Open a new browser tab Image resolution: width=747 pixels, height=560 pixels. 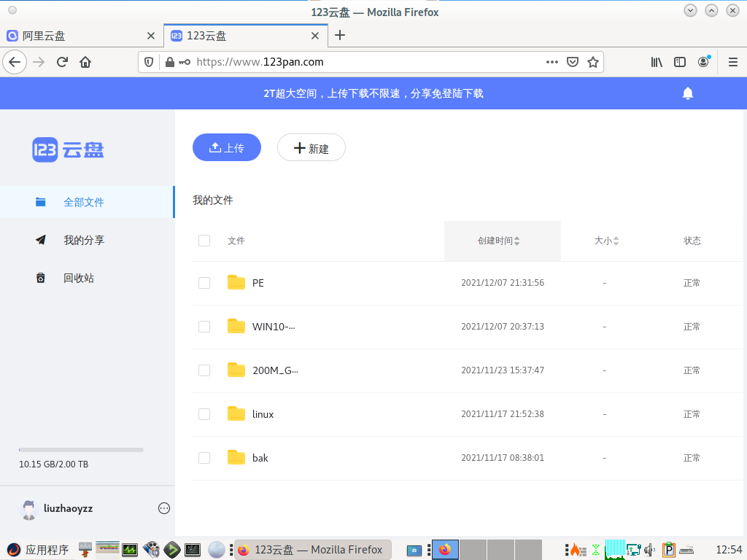340,35
